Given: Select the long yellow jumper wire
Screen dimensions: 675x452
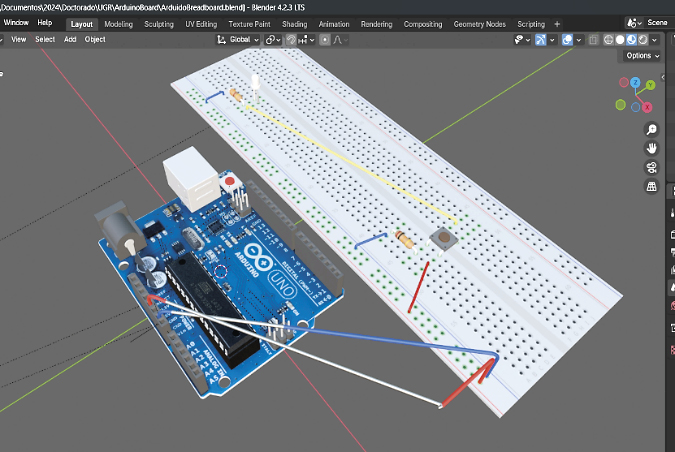Looking at the screenshot, I should 351,163.
